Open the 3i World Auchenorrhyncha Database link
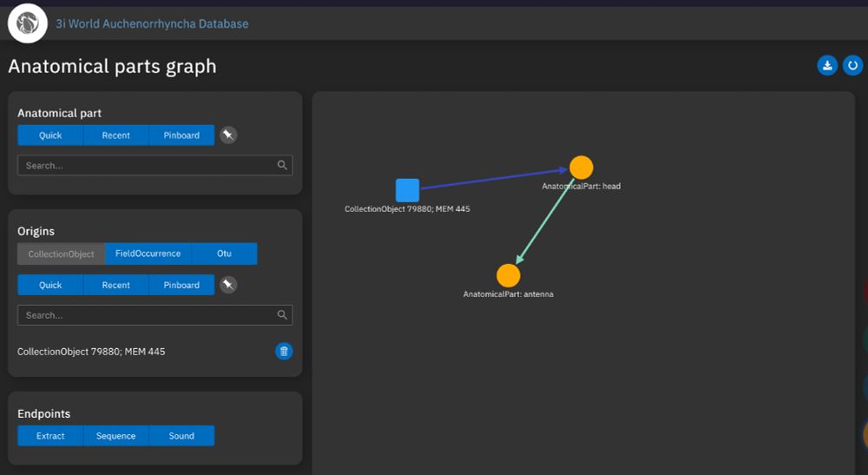 [x=152, y=23]
